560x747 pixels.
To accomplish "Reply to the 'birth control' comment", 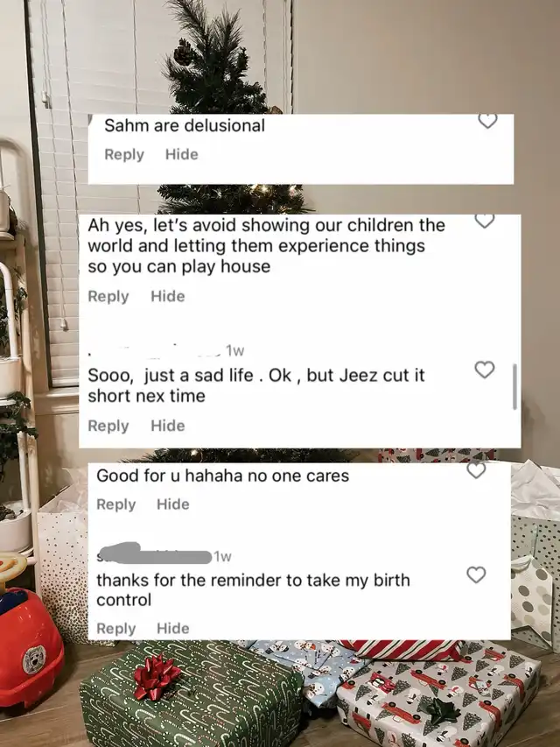I will (116, 629).
